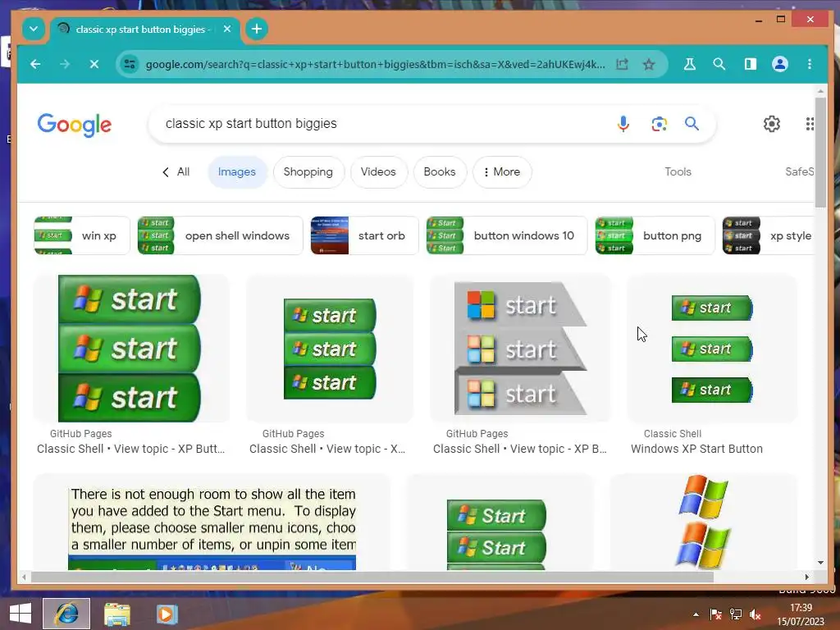Select the open shell windows chip
Viewport: 840px width, 630px height.
220,235
